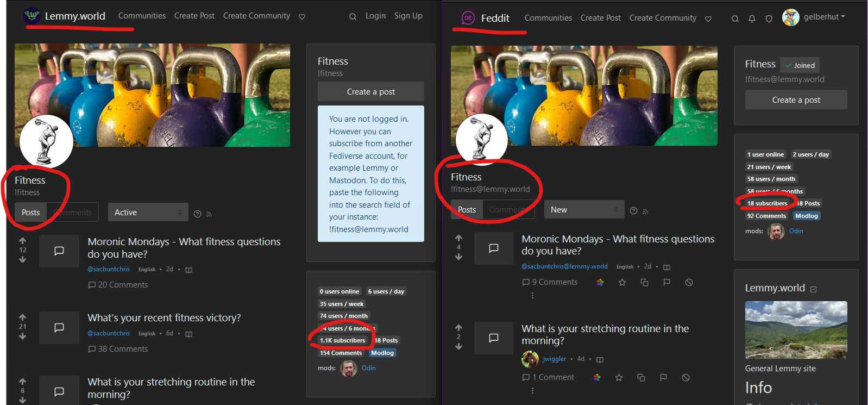Open Communities in Feddit navbar
Screen dimensions: 868x405
548,18
